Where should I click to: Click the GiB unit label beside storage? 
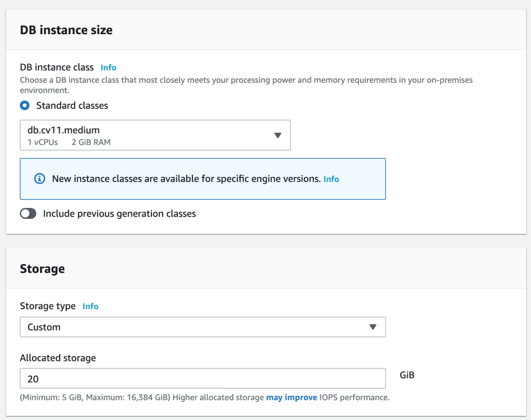click(407, 375)
